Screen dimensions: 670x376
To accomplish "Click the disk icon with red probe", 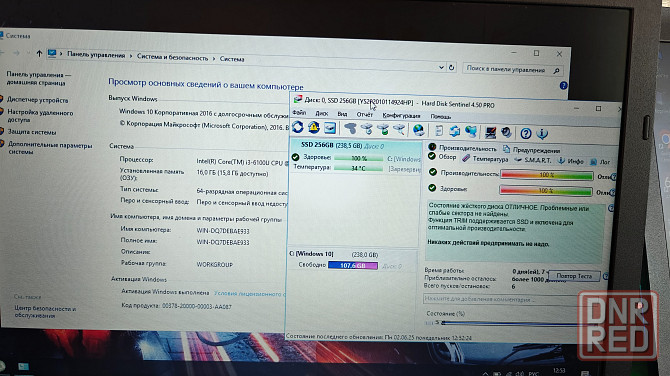I will (x=399, y=129).
